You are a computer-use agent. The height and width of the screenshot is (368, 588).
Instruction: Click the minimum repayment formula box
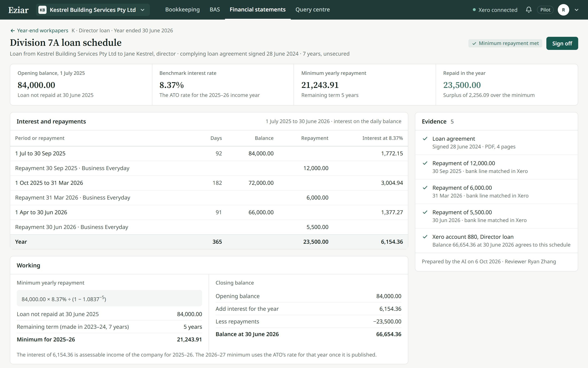(109, 298)
